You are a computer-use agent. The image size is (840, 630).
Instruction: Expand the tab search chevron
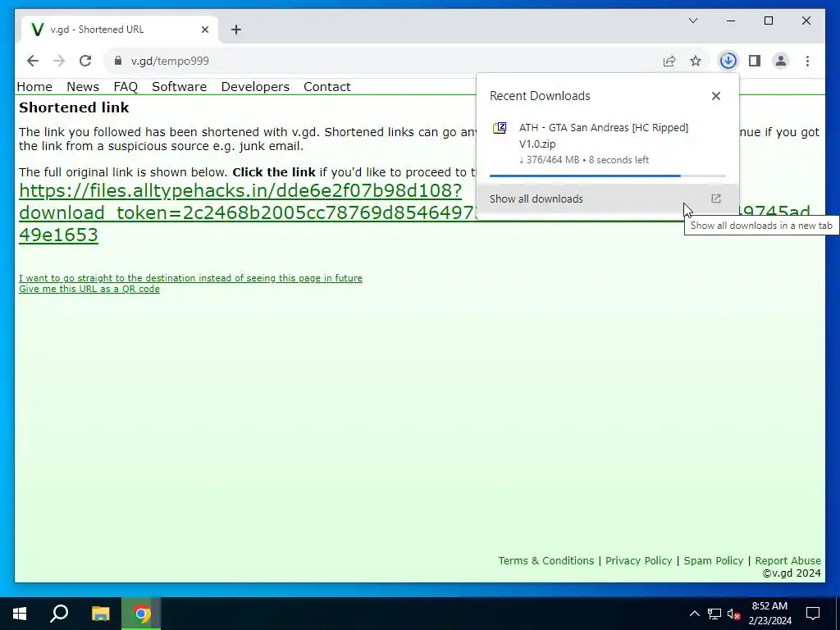click(693, 21)
